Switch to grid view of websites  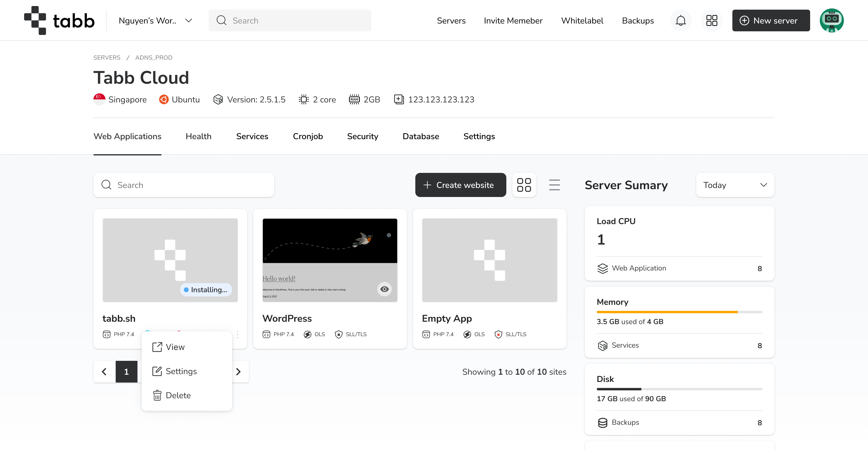(524, 185)
